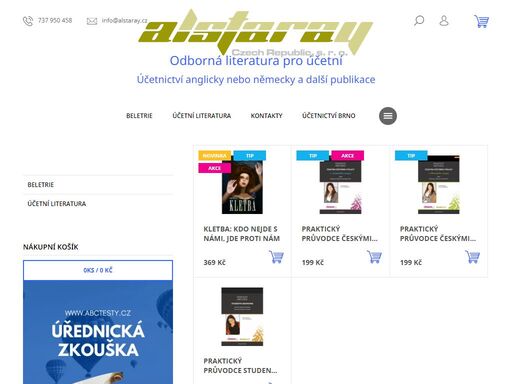Click the envelope email icon

pyautogui.click(x=92, y=21)
